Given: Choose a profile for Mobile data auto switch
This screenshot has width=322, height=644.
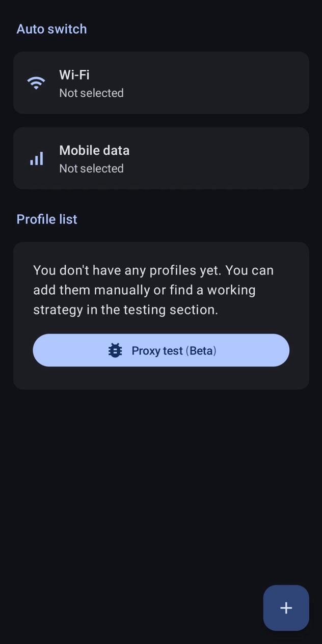Looking at the screenshot, I should click(x=161, y=158).
